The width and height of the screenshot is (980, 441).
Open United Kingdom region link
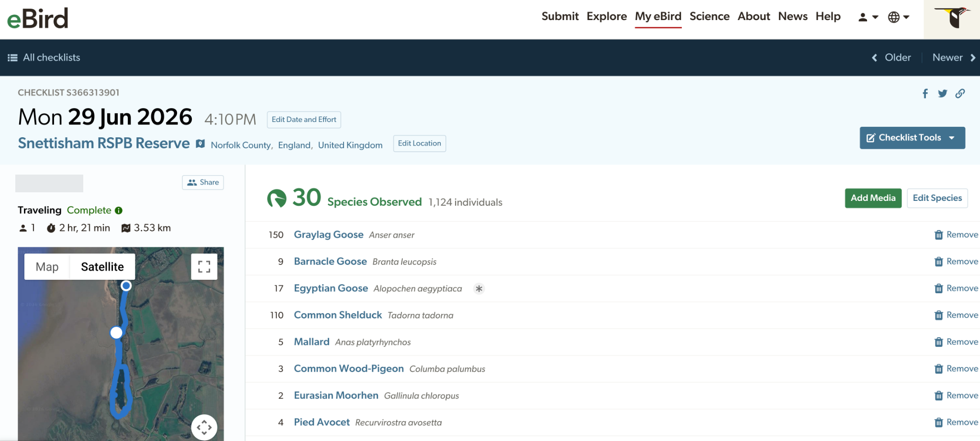[x=350, y=145]
